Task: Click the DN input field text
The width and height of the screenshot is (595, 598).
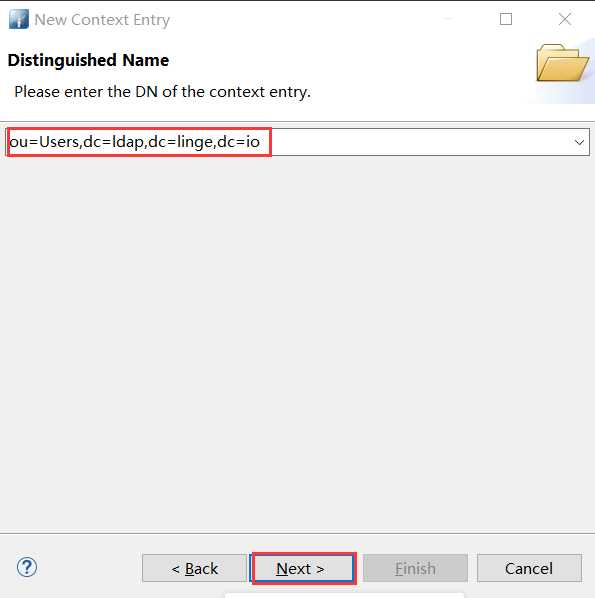Action: coord(135,142)
